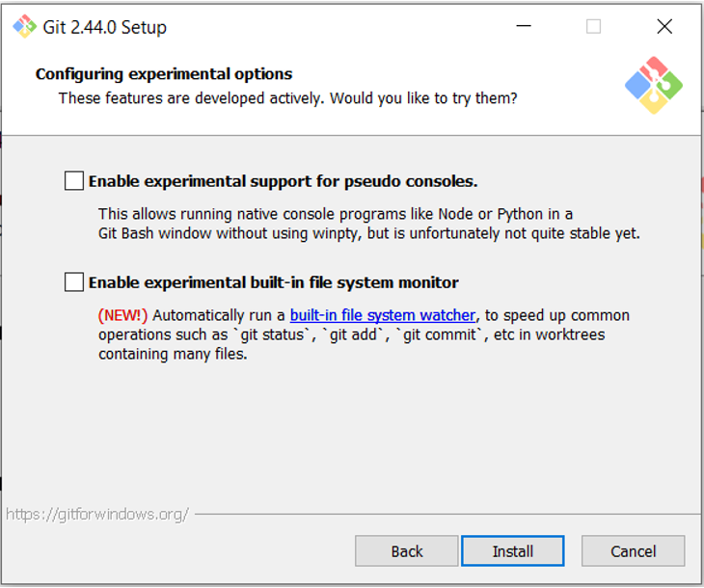Click the gitforwindows.org URL text
Screen dimensions: 704x588
click(97, 514)
